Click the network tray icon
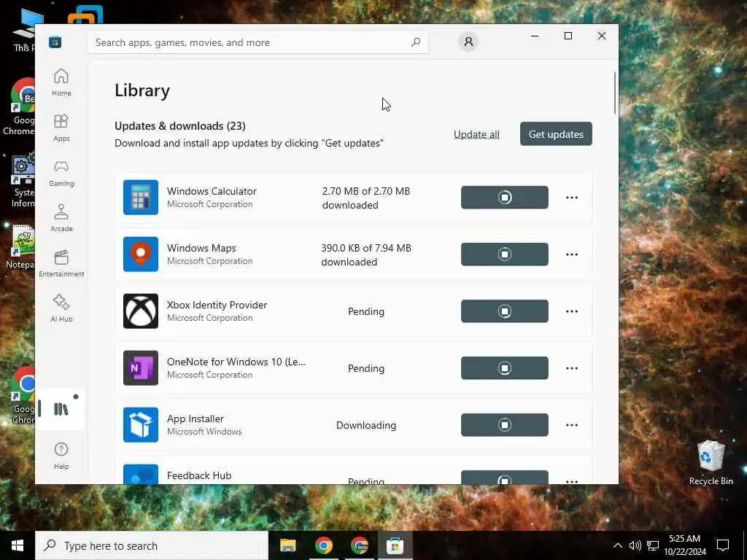Viewport: 747px width, 560px height. click(x=653, y=545)
